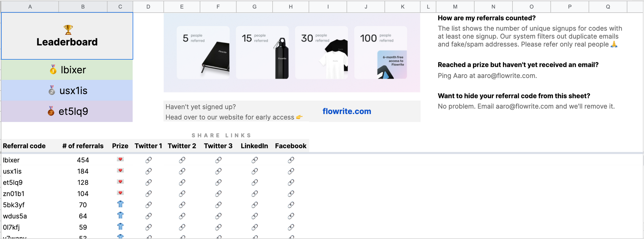Open the Facebook share link for 0l7kfj
This screenshot has width=644, height=239.
click(291, 227)
